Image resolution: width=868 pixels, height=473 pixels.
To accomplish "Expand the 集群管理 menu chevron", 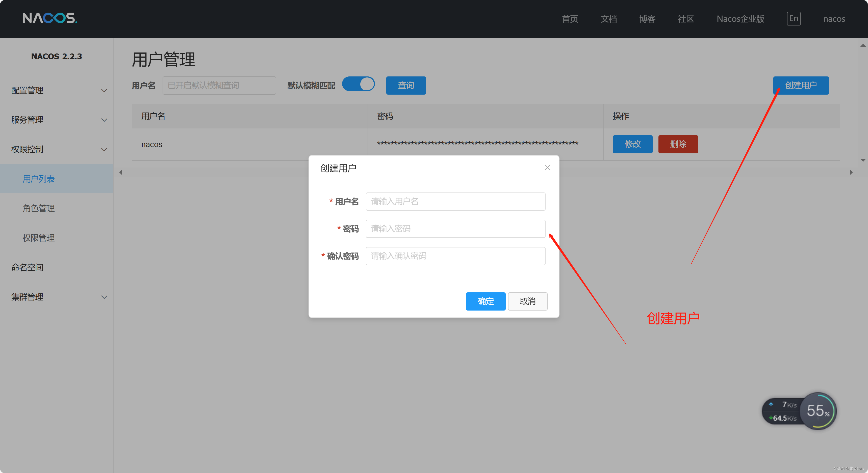I will 104,297.
